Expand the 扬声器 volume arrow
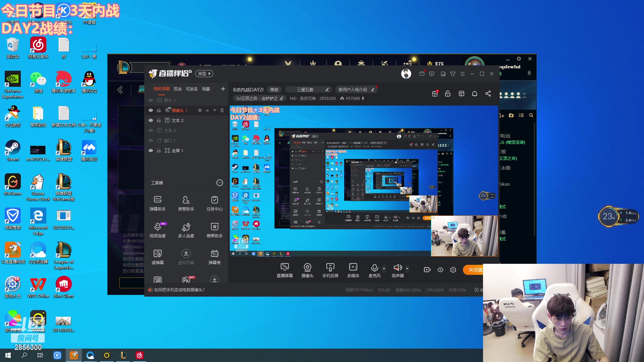 pos(407,268)
